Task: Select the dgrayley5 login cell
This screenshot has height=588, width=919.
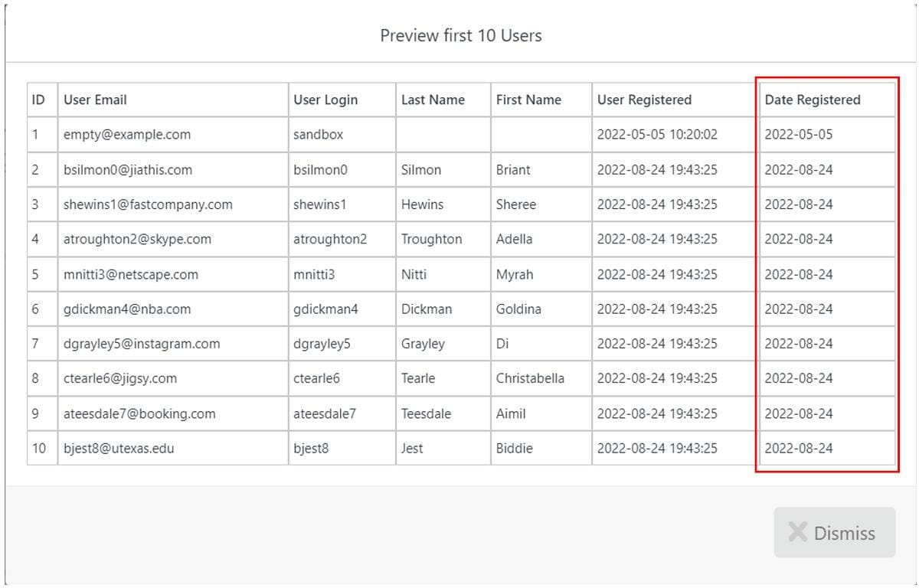Action: click(x=342, y=344)
